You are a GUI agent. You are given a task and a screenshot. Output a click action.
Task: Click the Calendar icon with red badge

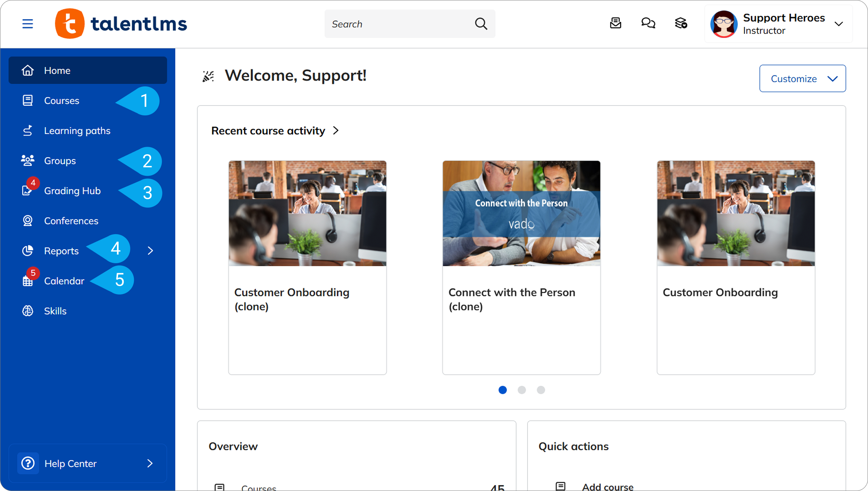(x=28, y=280)
